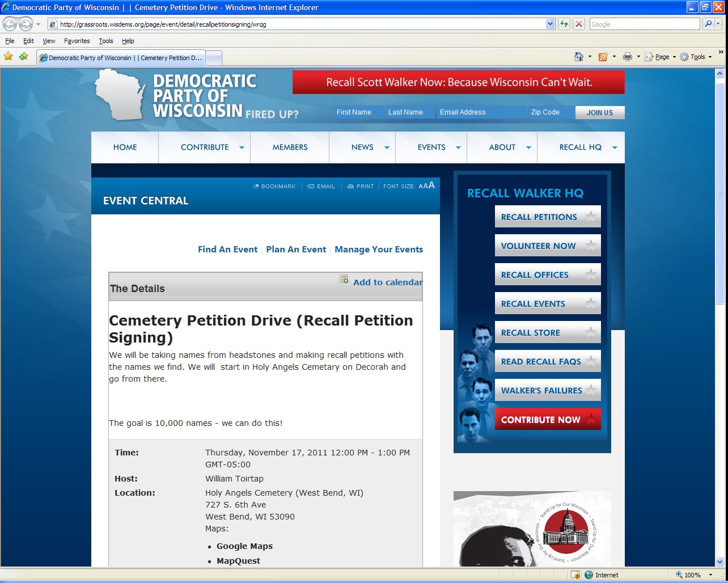The image size is (728, 583).
Task: Click the READ RECALL FAQS sidebar button
Action: pos(548,361)
